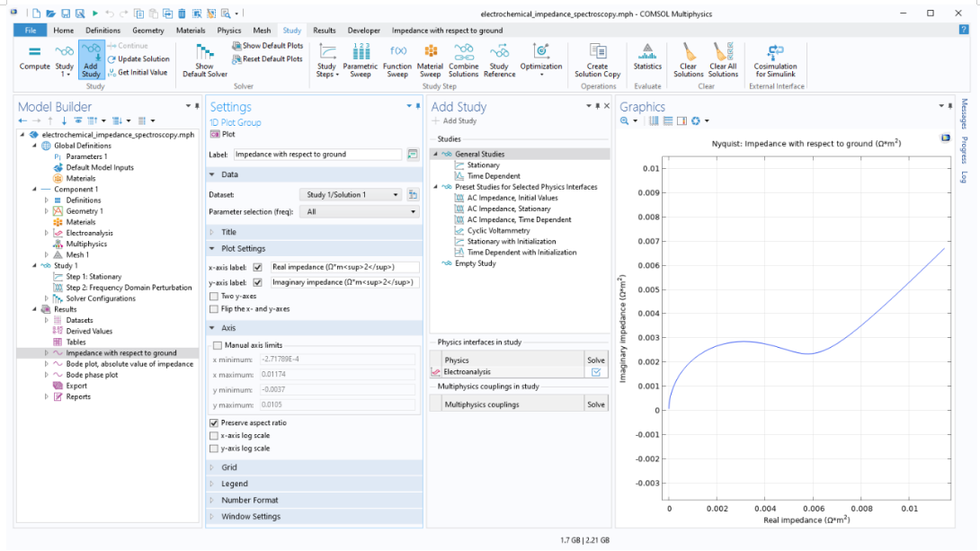Click Create Solution Copy

(598, 60)
